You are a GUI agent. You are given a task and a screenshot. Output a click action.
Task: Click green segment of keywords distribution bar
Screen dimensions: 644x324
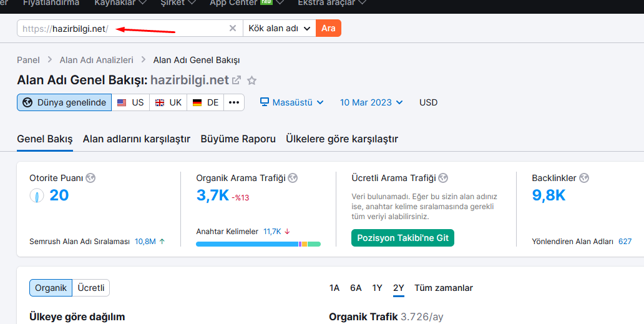[x=314, y=244]
